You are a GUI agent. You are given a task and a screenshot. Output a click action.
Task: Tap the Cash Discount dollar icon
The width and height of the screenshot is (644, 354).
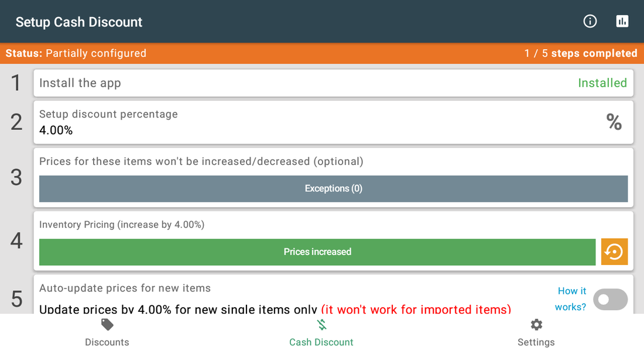tap(321, 325)
